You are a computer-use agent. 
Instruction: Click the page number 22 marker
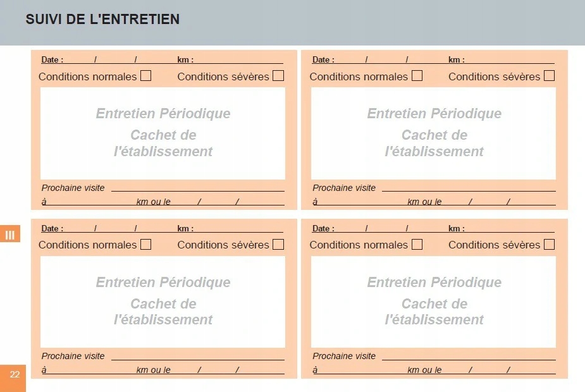coord(13,375)
